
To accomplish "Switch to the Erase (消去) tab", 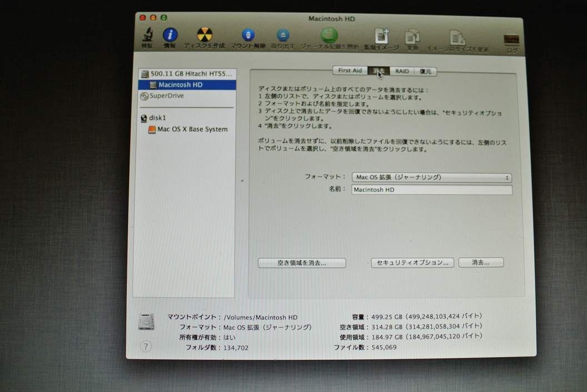I will click(379, 71).
